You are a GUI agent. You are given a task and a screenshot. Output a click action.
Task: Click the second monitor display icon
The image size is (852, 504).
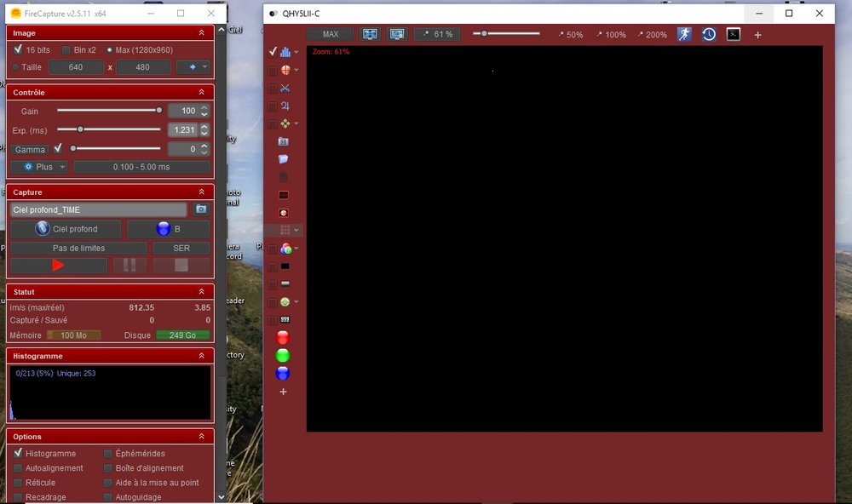click(397, 34)
